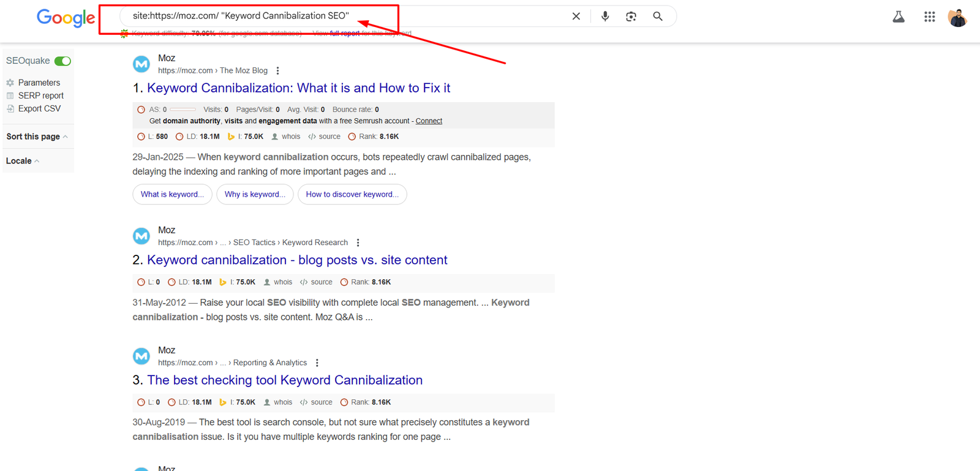
Task: Click the Reporting & Analytics breadcrumb URL
Action: pos(232,363)
